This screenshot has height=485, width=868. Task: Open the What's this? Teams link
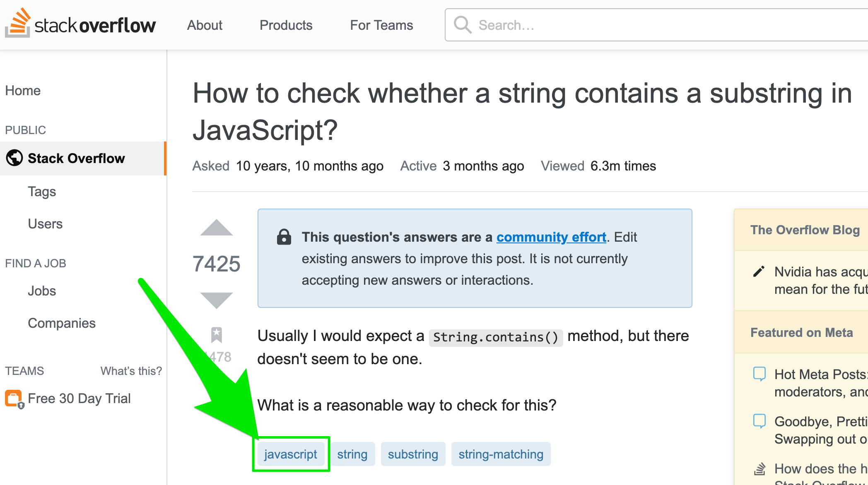point(131,371)
